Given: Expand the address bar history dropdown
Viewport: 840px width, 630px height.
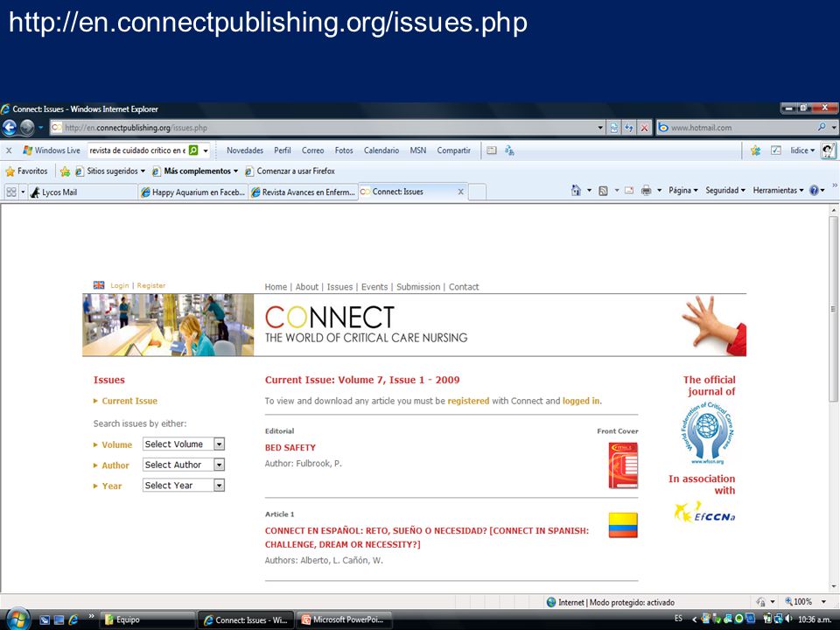Looking at the screenshot, I should point(600,128).
